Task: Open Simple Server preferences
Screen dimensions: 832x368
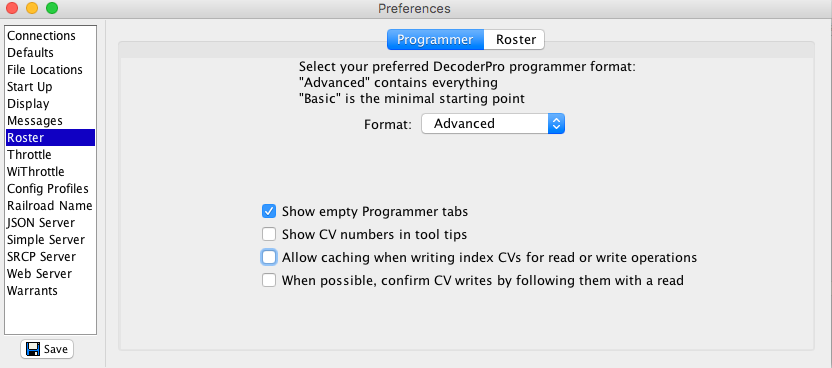Action: pos(50,239)
